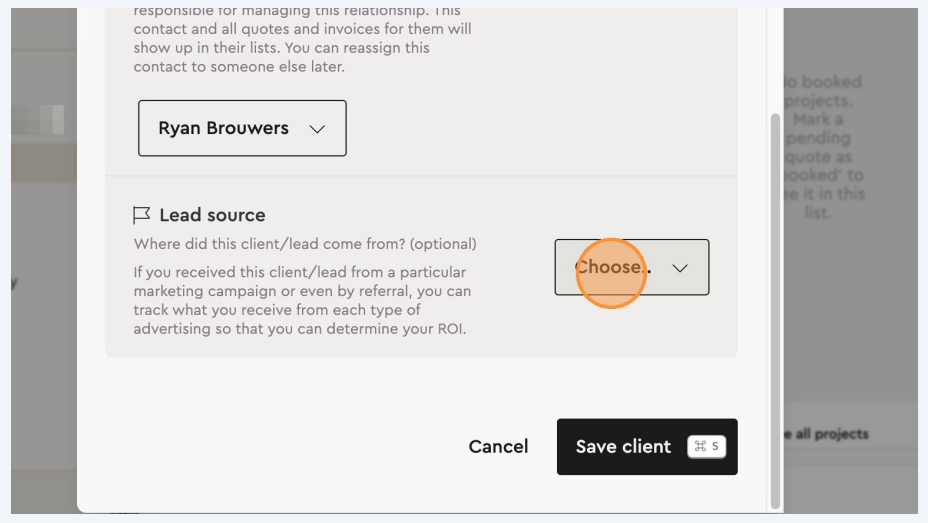Open the Ryan Brouwers owner dropdown

click(x=242, y=128)
